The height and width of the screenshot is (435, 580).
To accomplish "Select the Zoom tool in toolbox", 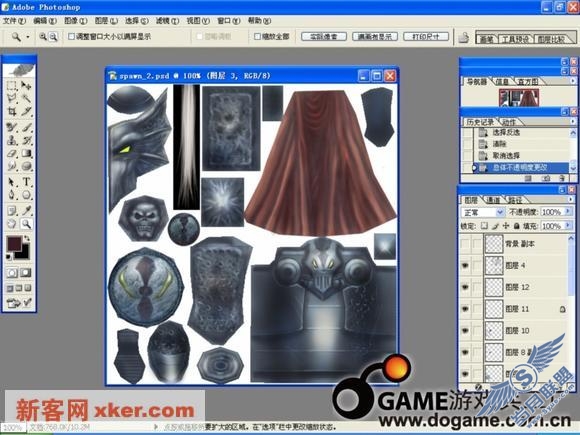I will [x=26, y=223].
